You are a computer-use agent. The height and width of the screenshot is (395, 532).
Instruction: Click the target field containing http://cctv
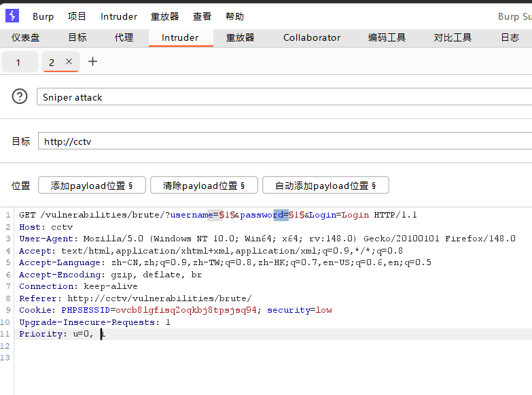[285, 141]
